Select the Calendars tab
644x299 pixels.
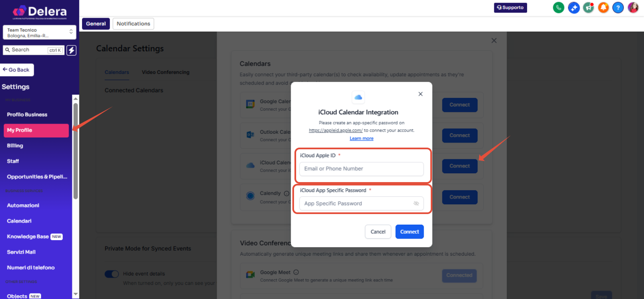117,72
